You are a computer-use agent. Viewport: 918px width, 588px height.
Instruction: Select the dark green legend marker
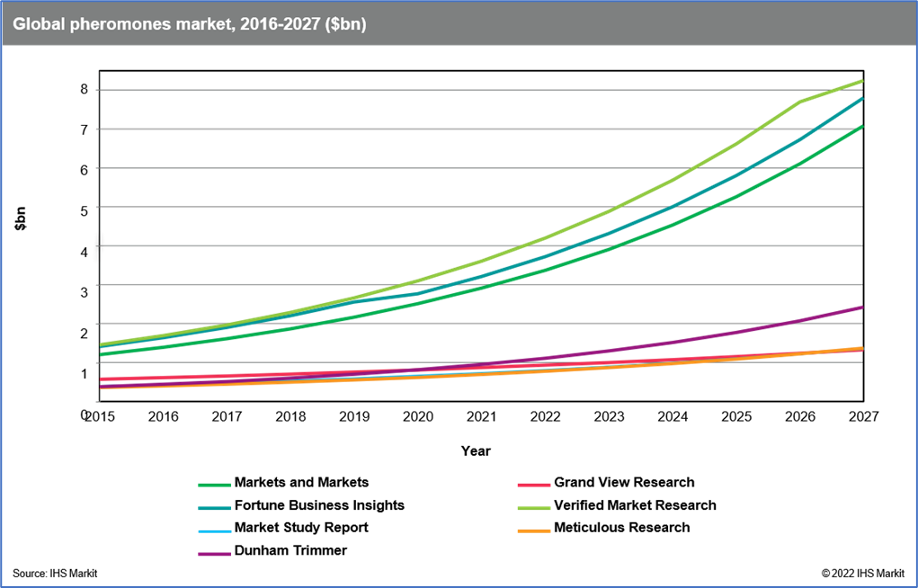point(215,485)
